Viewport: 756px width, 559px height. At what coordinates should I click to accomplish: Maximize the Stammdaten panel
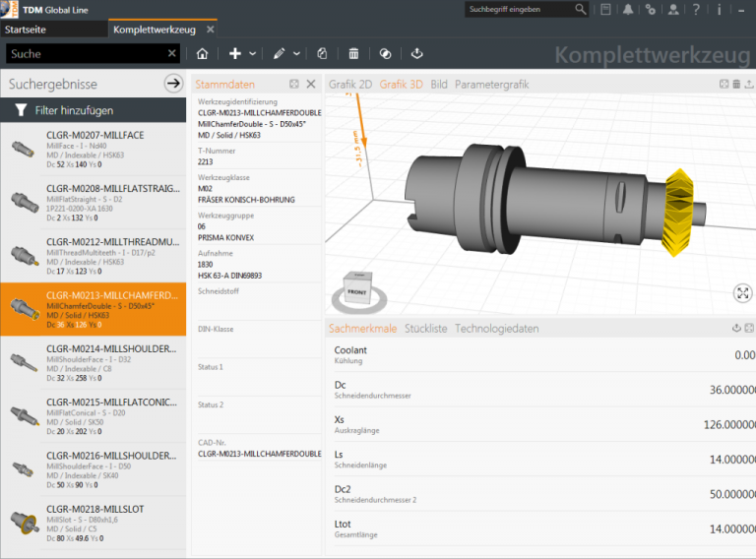(x=294, y=84)
